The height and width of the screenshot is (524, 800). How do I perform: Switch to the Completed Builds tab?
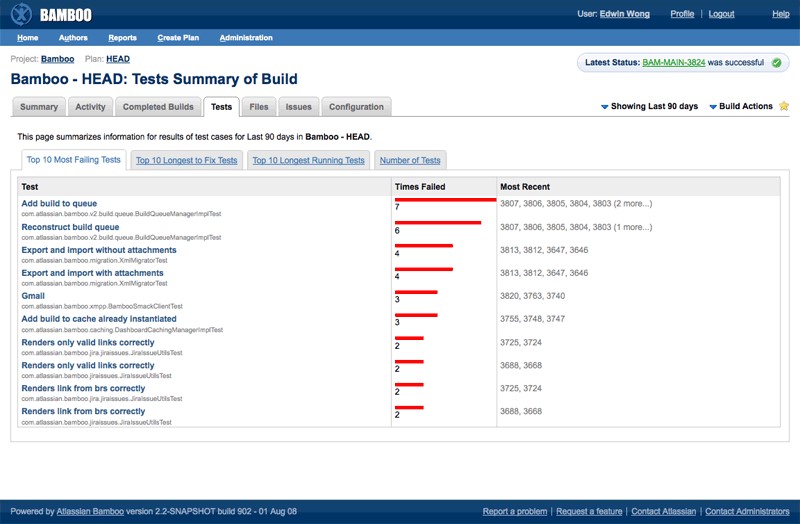158,107
